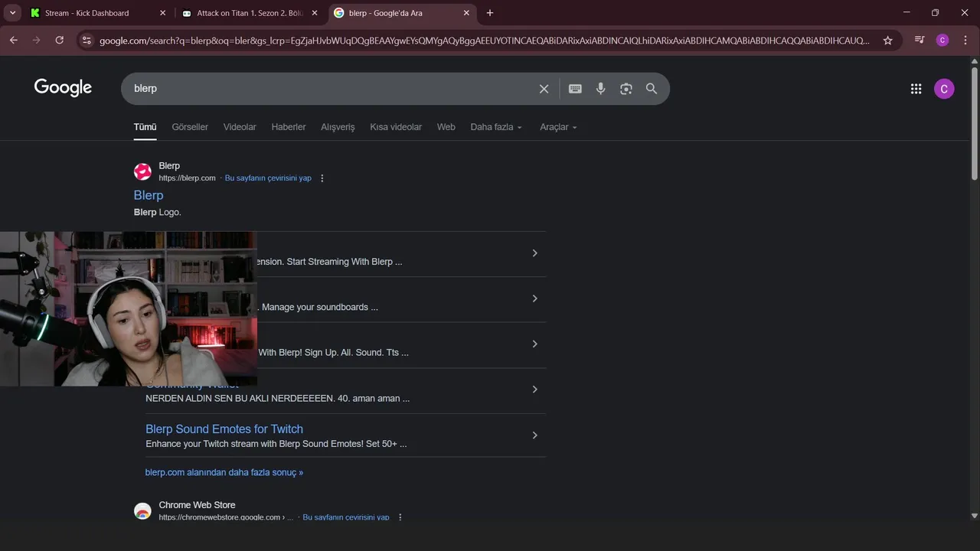980x551 pixels.
Task: Click the URL address bar
Action: click(x=484, y=41)
